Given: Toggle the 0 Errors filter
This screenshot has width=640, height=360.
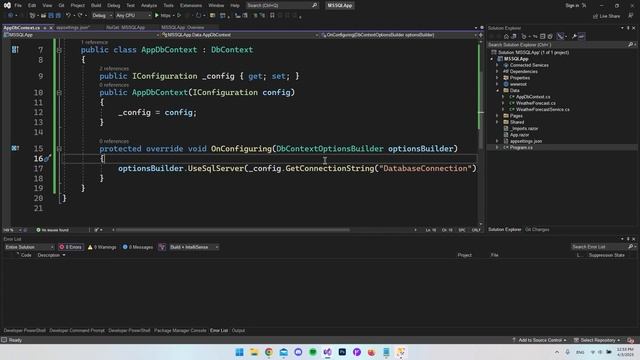Looking at the screenshot, I should 71,247.
